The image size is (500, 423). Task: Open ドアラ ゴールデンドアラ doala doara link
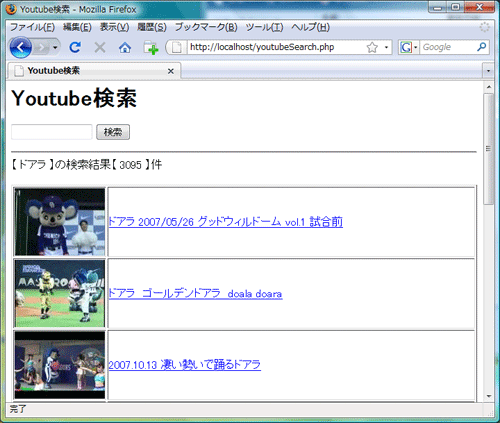(196, 294)
